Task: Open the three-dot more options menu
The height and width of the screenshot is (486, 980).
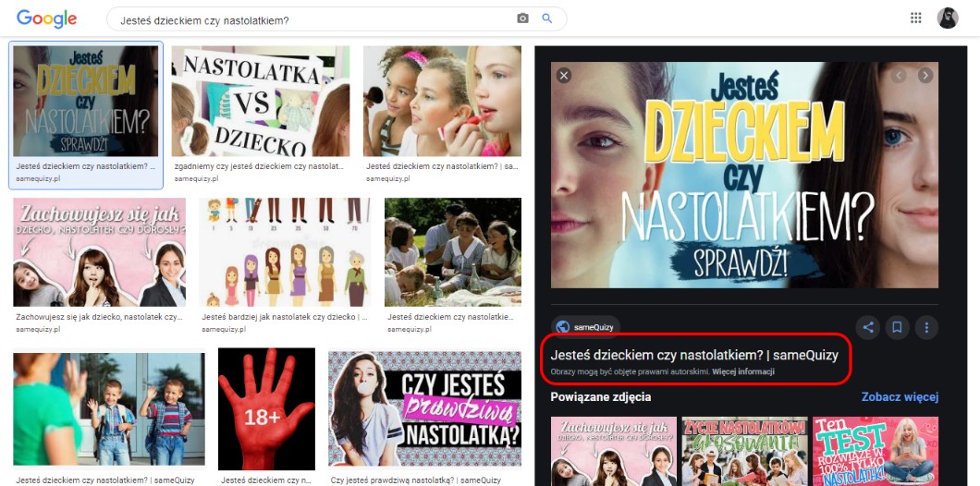Action: click(925, 326)
